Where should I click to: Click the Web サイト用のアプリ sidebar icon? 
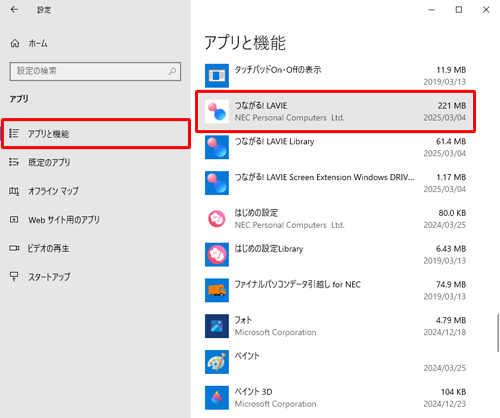click(x=14, y=220)
